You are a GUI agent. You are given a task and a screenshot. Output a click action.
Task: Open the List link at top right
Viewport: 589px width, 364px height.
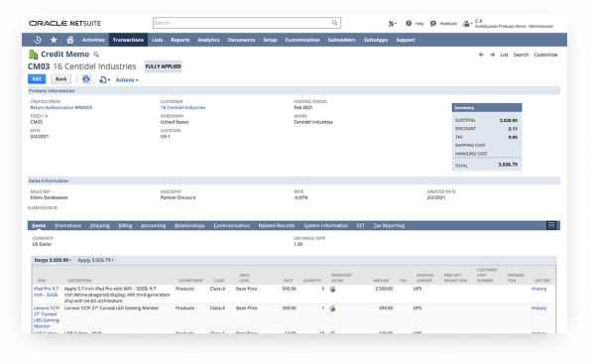coord(504,55)
